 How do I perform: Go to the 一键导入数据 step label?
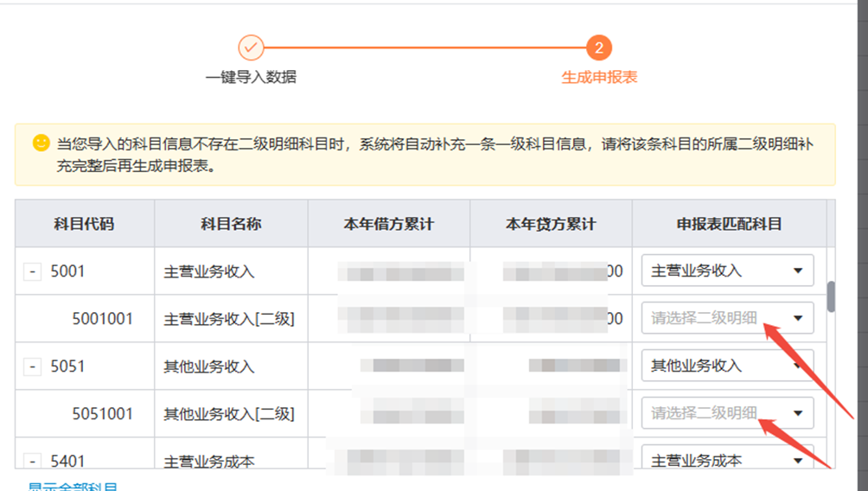click(251, 77)
